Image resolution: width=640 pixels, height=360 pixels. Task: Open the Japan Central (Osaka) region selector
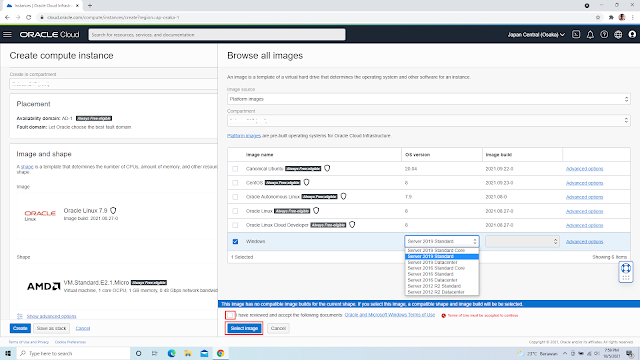point(536,35)
